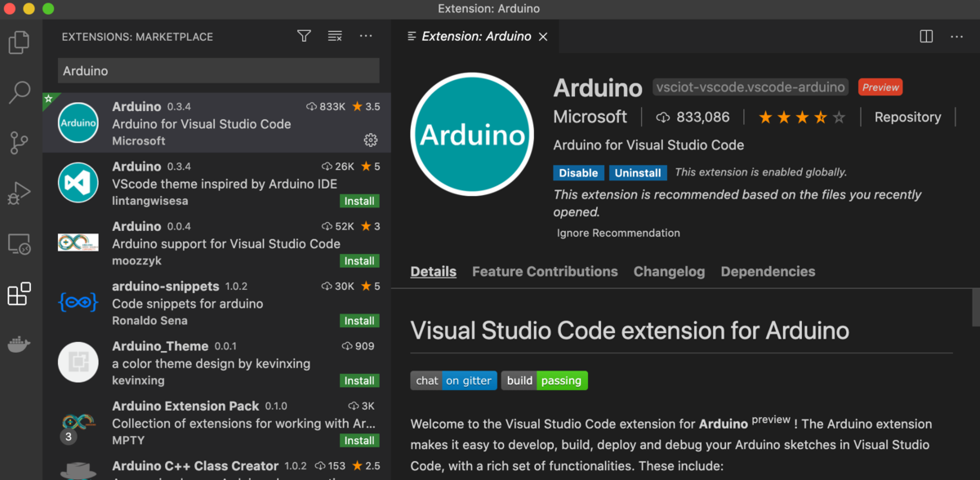Click the details page vertical scrollbar
Screen dimensions: 980x480
(975, 306)
